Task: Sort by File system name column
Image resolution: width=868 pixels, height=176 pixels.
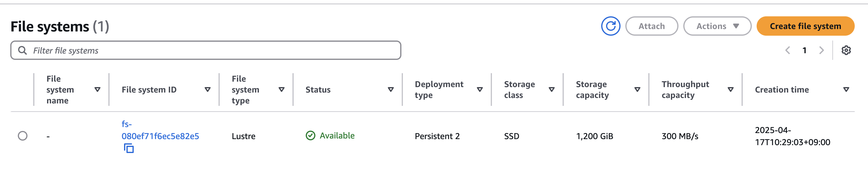Action: (97, 90)
